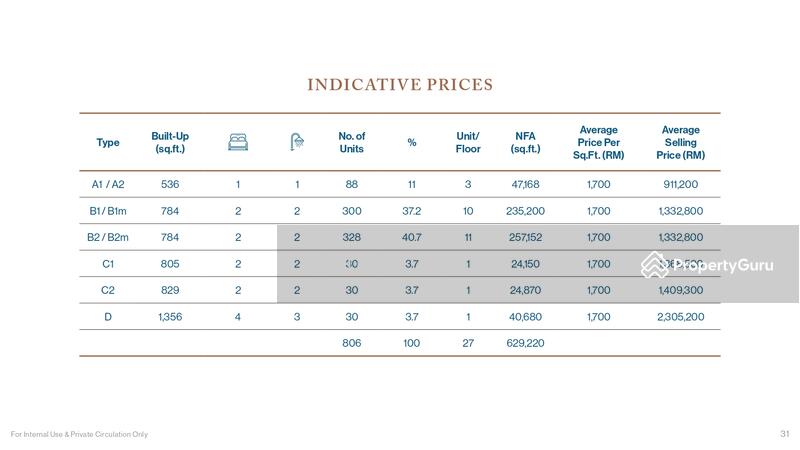Viewport: 800px width, 450px height.
Task: Click Average Price Per Sq.Ft. header
Action: pos(598,143)
